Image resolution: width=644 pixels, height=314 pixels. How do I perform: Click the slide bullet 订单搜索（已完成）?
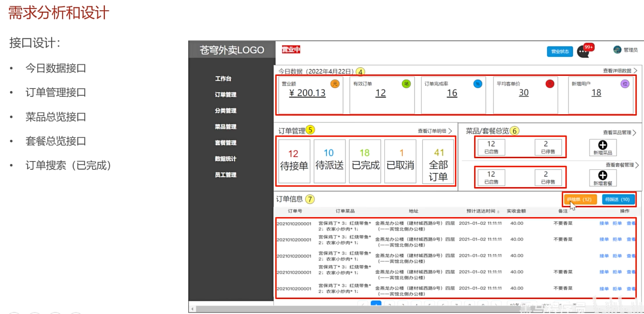click(69, 165)
